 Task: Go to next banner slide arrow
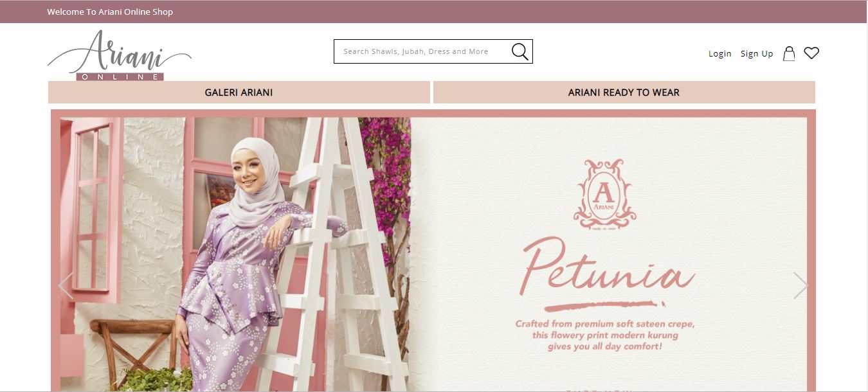click(800, 285)
